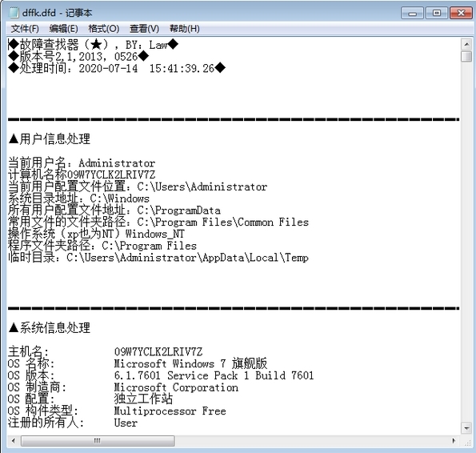This screenshot has width=476, height=453.
Task: Open the 帮助(H) menu
Action: click(x=185, y=29)
